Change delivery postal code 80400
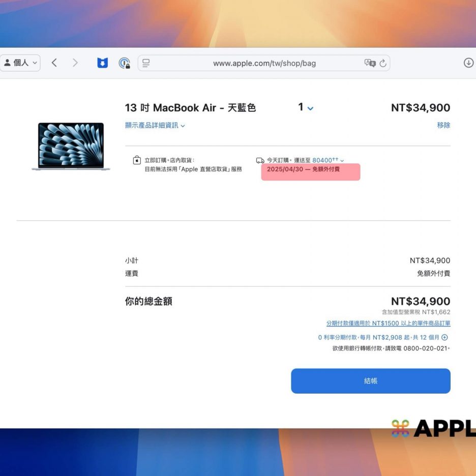This screenshot has height=476, width=476. click(328, 160)
